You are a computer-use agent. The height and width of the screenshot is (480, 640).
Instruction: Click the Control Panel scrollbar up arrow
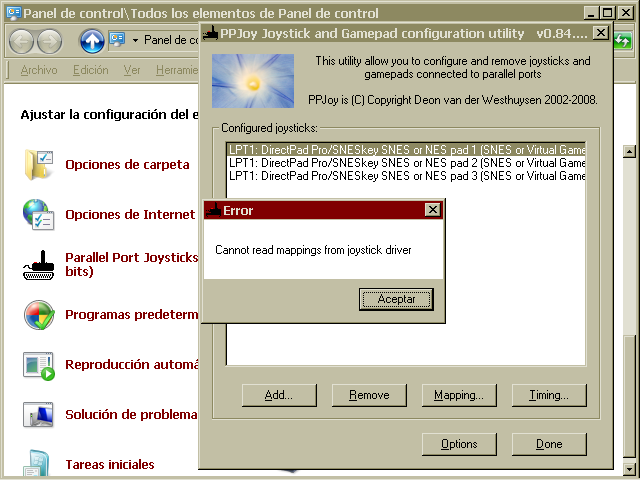pyautogui.click(x=629, y=151)
